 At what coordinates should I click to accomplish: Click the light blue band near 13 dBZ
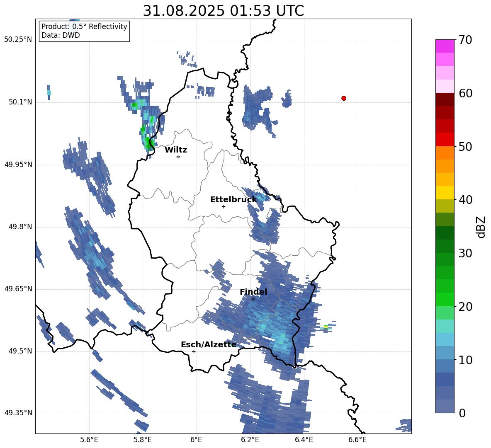click(x=445, y=339)
